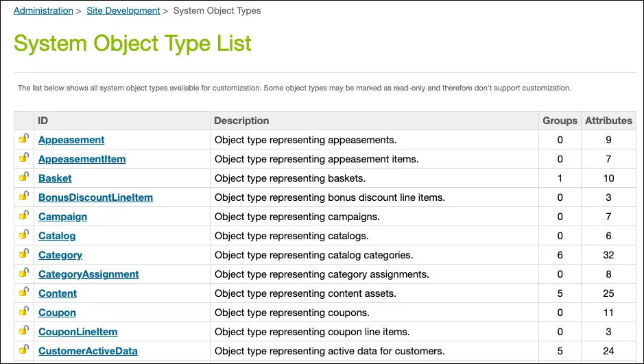
Task: Click the Attributes column header
Action: point(608,121)
